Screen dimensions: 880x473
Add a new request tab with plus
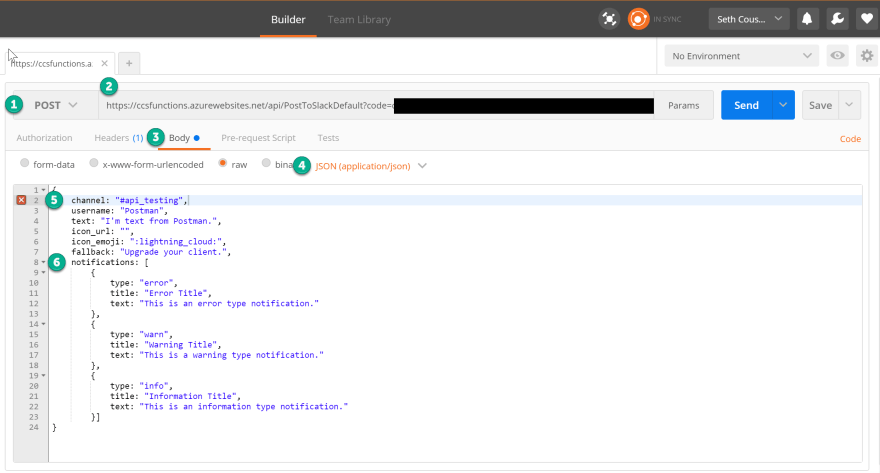click(129, 63)
